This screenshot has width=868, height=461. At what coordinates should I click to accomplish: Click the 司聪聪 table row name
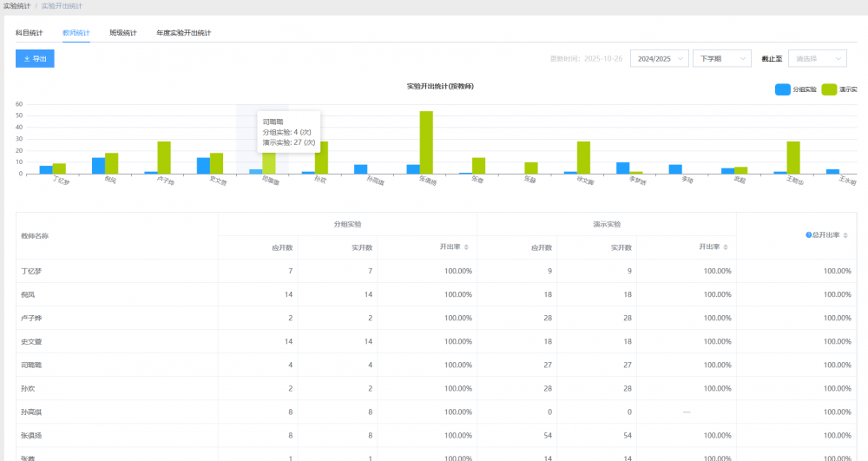31,365
